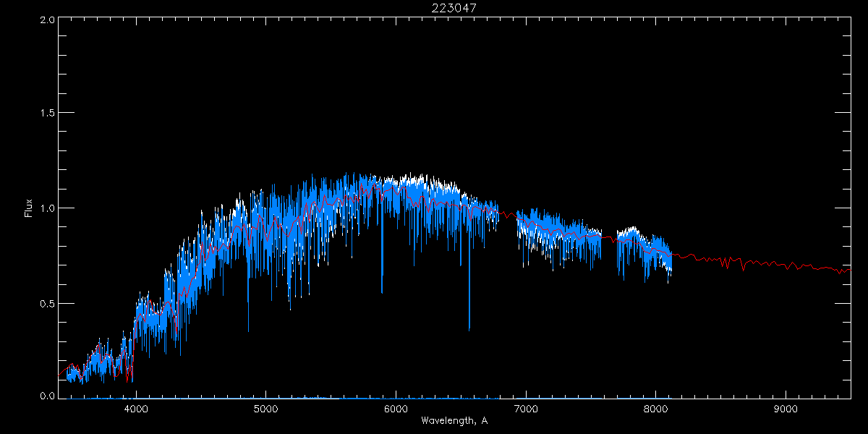Click the deep absorption line tip near 5900

coord(382,291)
